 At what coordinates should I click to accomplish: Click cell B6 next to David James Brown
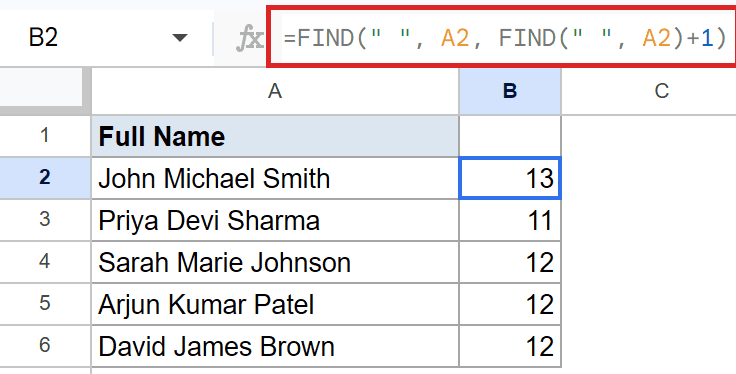pos(510,345)
